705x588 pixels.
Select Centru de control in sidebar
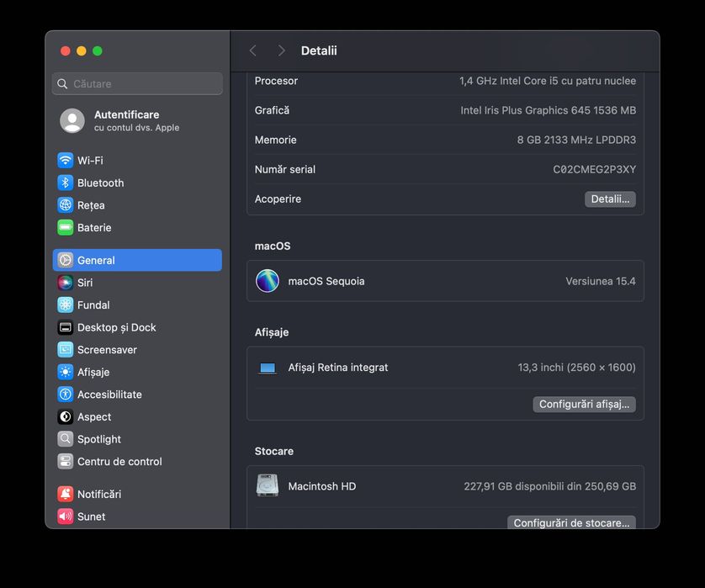(137, 462)
